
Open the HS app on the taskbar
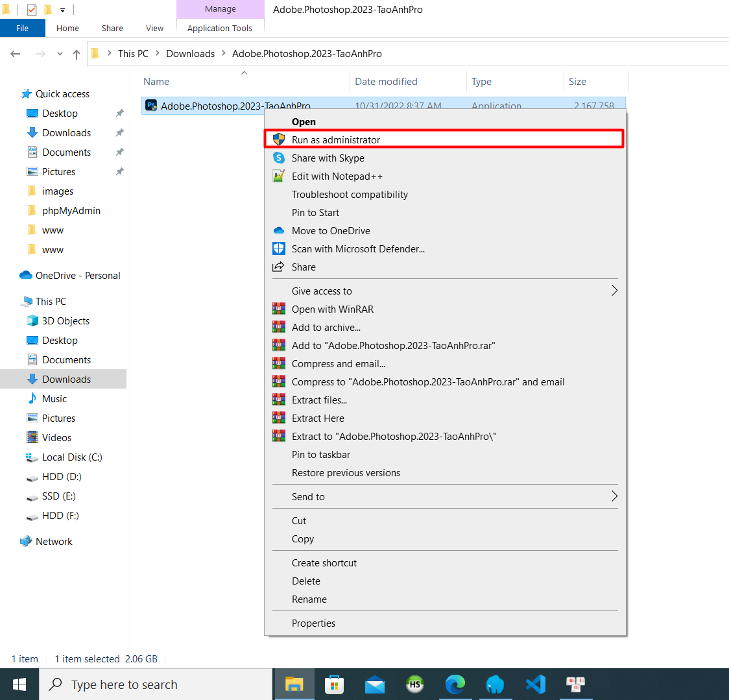click(414, 684)
